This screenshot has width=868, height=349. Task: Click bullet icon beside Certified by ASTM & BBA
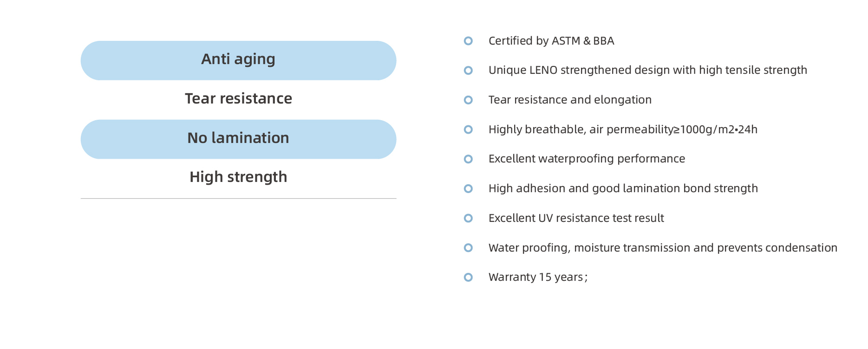point(468,41)
